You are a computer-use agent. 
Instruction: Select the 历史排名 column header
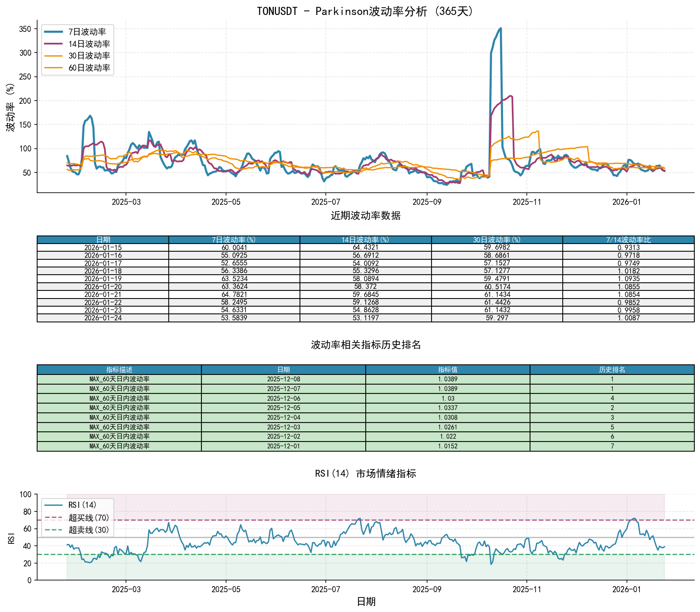pyautogui.click(x=612, y=370)
